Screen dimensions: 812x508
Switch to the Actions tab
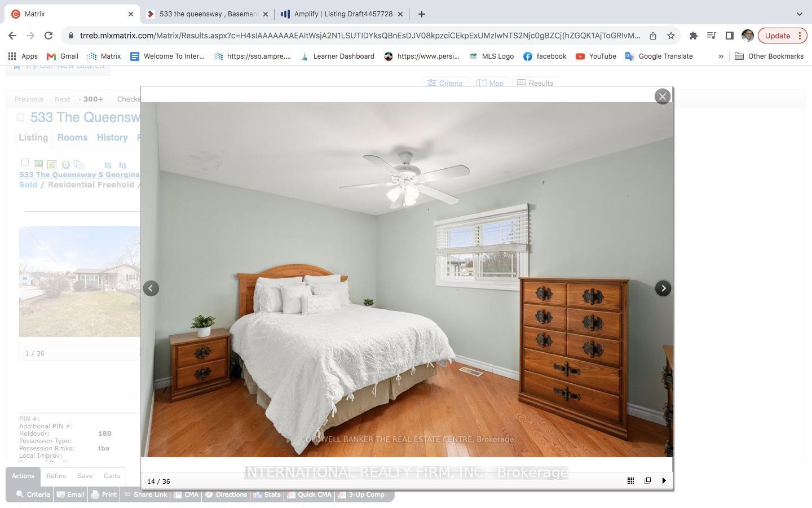pyautogui.click(x=23, y=476)
